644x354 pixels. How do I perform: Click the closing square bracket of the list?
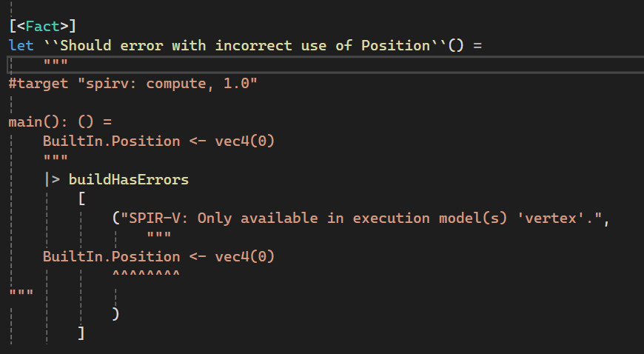pos(81,333)
